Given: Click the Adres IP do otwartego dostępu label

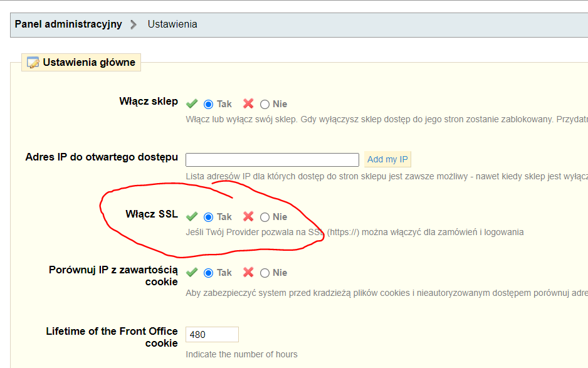Looking at the screenshot, I should tap(102, 157).
